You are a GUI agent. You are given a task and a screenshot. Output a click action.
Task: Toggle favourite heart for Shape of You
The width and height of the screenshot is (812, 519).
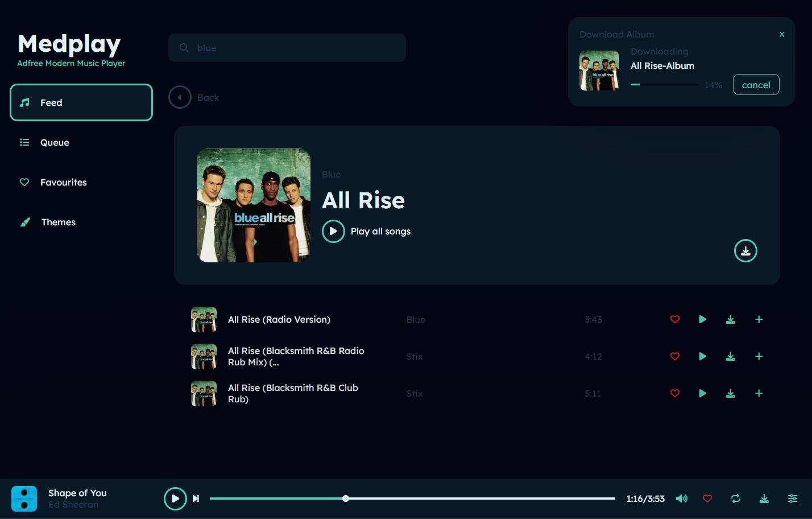pos(707,499)
